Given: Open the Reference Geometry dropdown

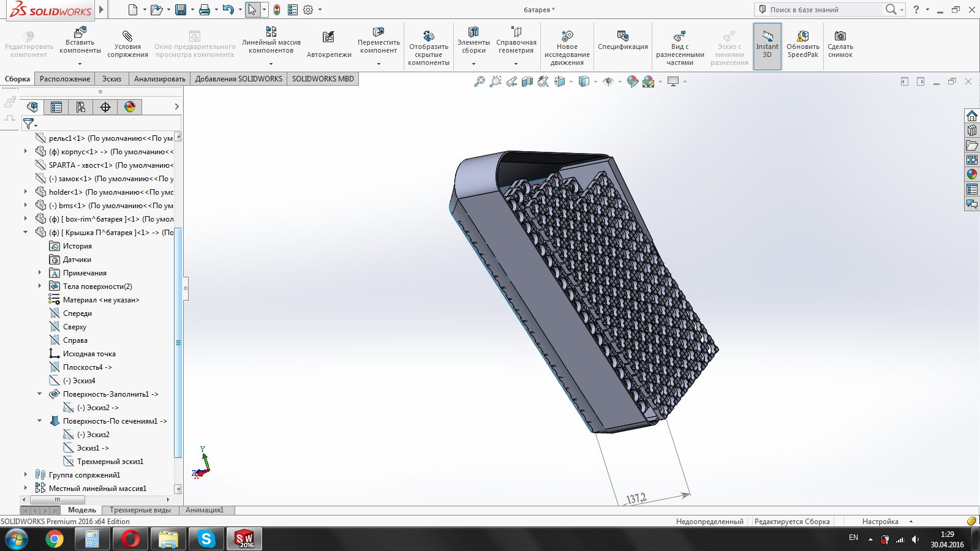Looking at the screenshot, I should point(516,63).
